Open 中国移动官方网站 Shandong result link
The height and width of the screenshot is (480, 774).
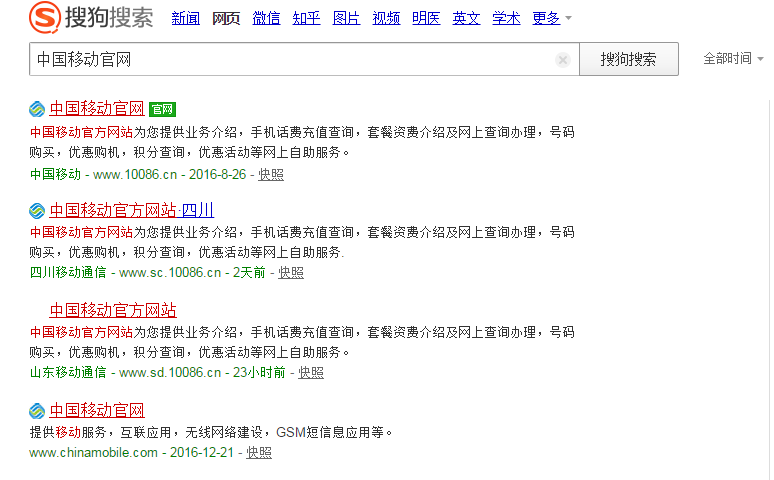tap(113, 310)
